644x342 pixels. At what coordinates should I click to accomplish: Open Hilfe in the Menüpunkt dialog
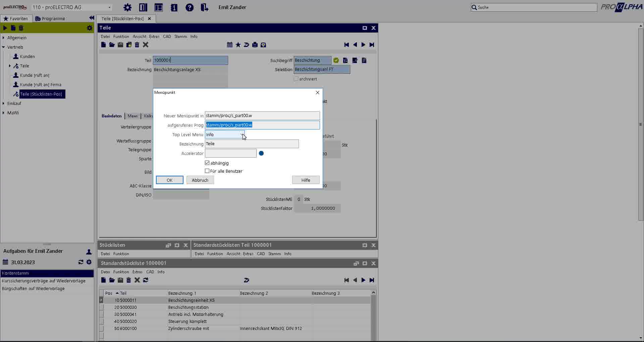[306, 180]
